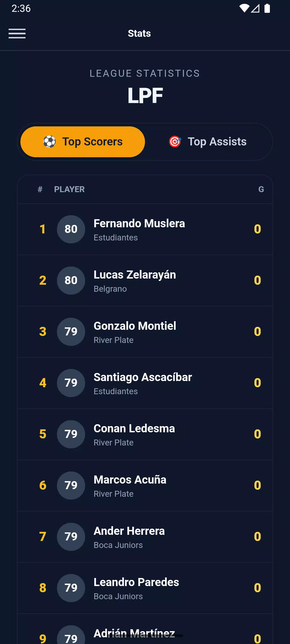
Task: Tap the soccer ball icon on Top Scorers
Action: 50,142
